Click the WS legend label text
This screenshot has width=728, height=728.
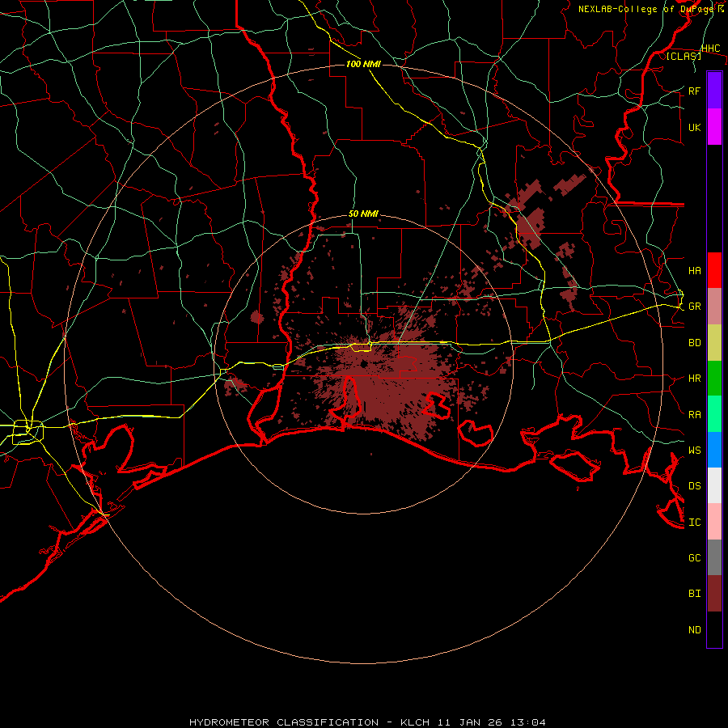pos(694,451)
